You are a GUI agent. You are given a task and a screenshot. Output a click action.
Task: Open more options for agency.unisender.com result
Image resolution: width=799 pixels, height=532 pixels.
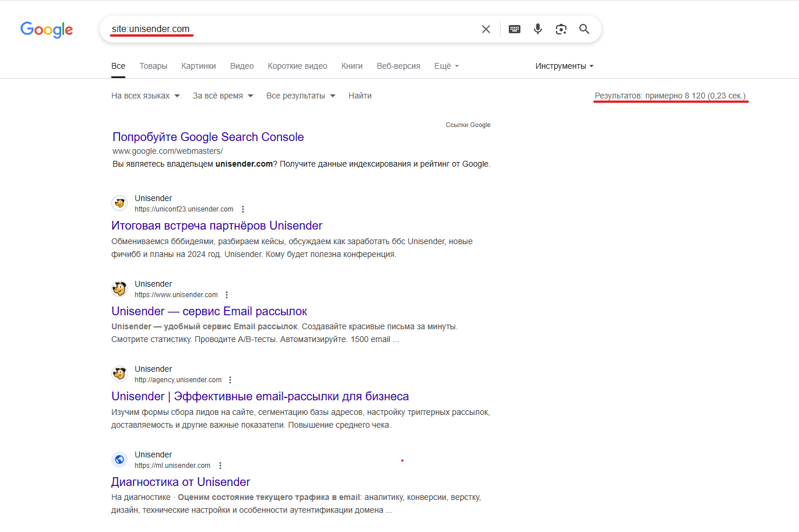click(230, 380)
